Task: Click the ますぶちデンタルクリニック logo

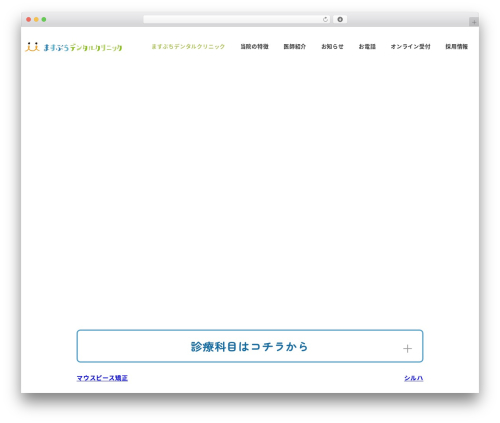Action: [x=74, y=47]
